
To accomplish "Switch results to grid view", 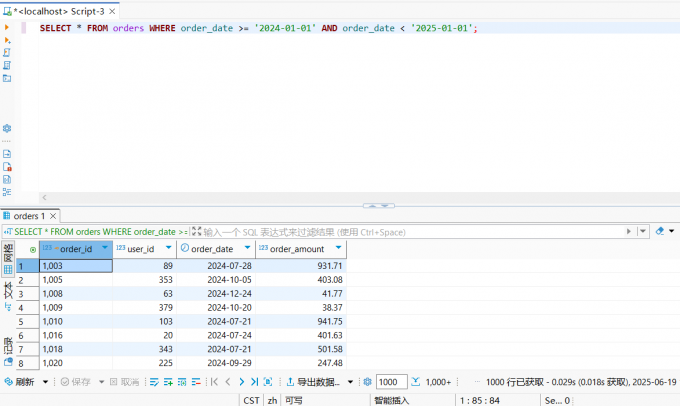I will (8, 259).
